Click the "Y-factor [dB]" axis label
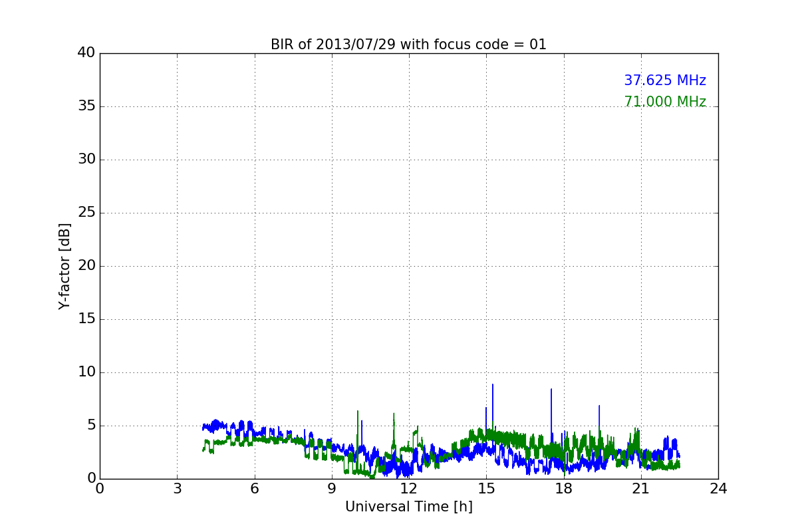Image resolution: width=798 pixels, height=532 pixels. click(65, 266)
